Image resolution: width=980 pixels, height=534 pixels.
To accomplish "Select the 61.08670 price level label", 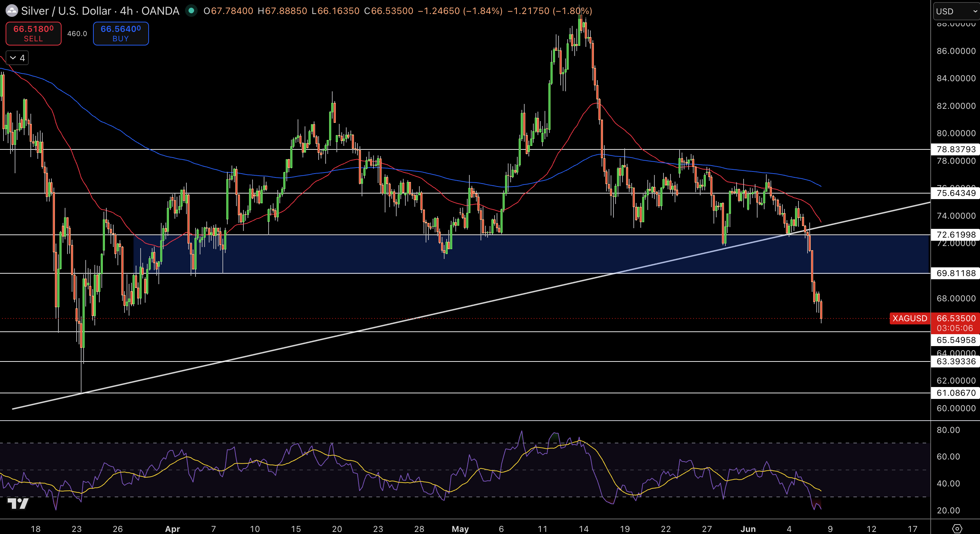I will tap(955, 393).
